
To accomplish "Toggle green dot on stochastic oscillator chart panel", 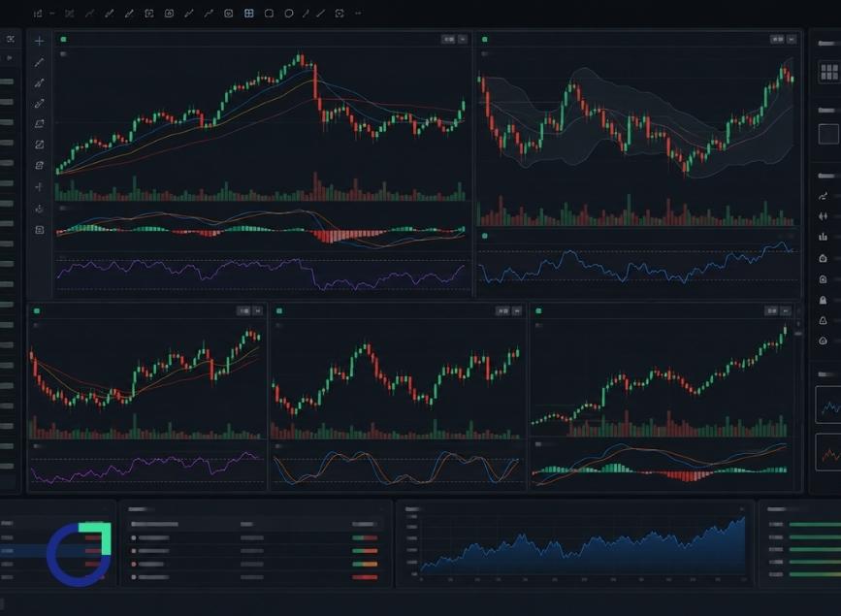I will 279,310.
